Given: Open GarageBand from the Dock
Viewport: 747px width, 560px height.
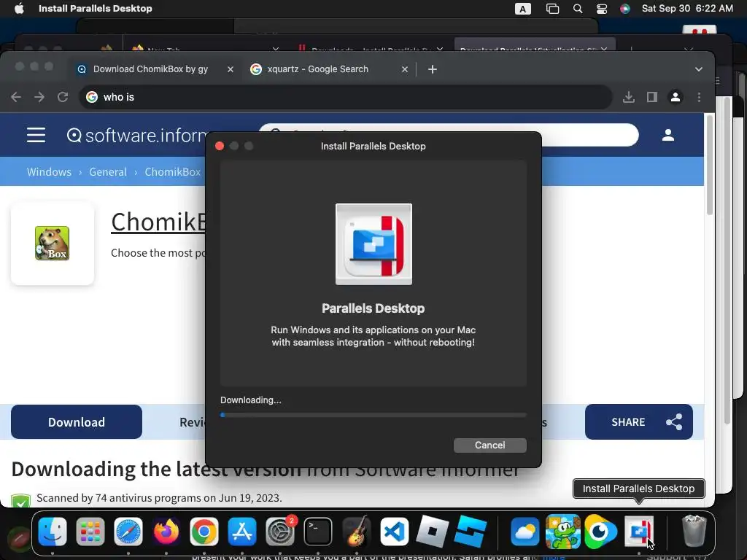Looking at the screenshot, I should click(356, 532).
